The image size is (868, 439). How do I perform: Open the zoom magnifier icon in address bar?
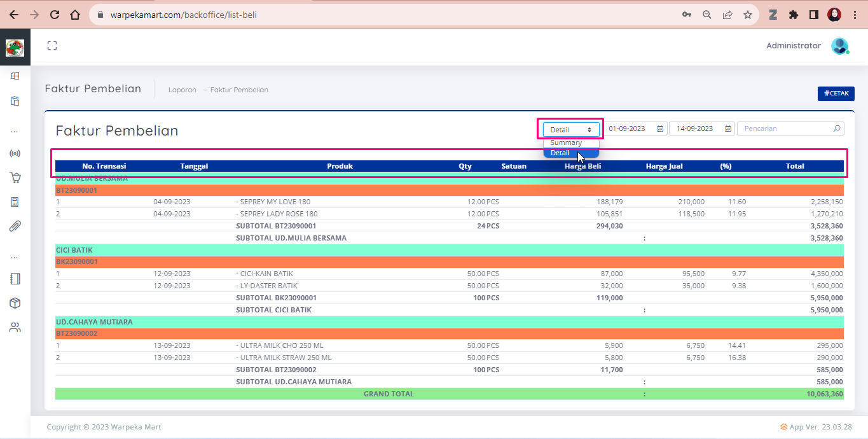pyautogui.click(x=707, y=15)
